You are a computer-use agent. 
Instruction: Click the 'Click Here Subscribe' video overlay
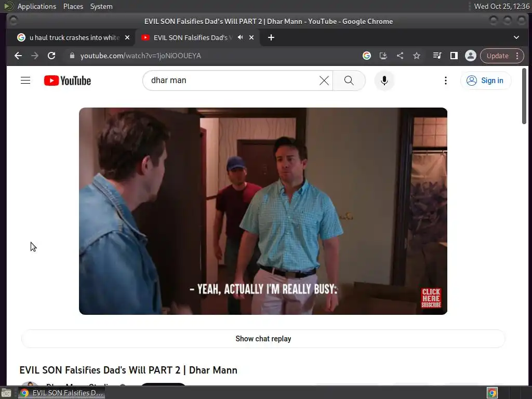(x=431, y=298)
